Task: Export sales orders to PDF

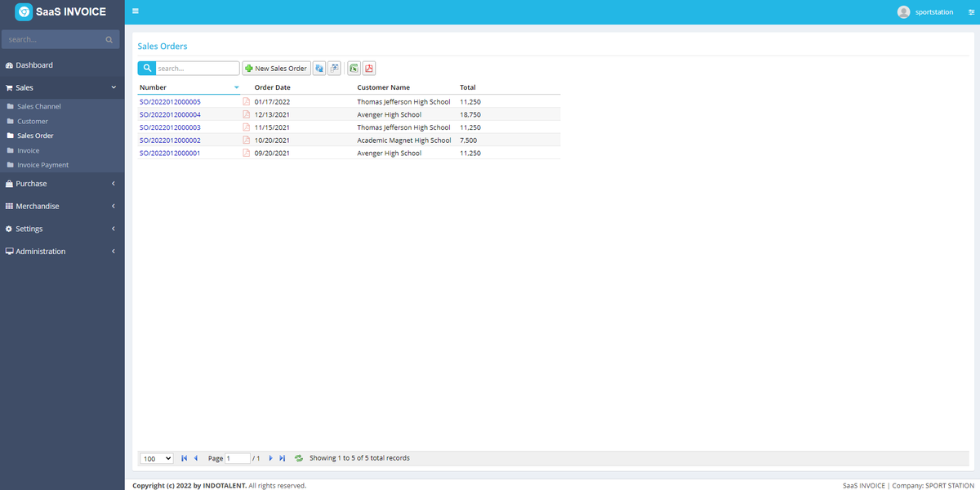Action: tap(368, 68)
